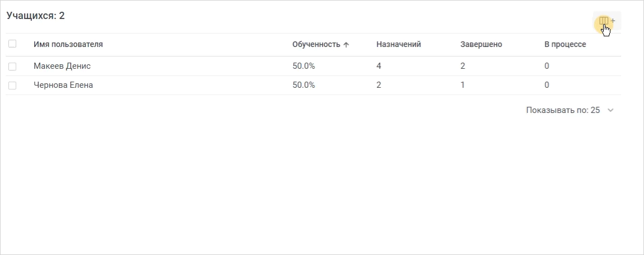Click Назначений value 4 for Макеев Денис
Viewport: 644px width, 255px height.
click(x=379, y=66)
